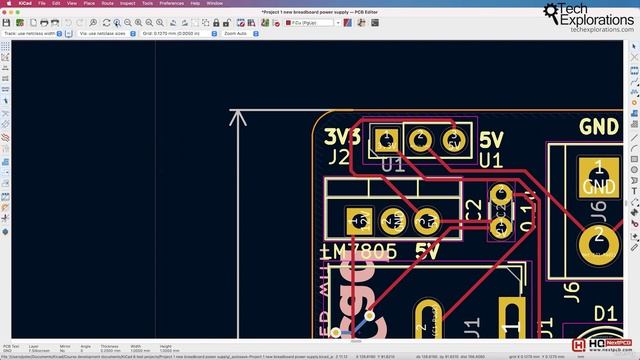Open the Route menu

(107, 3)
